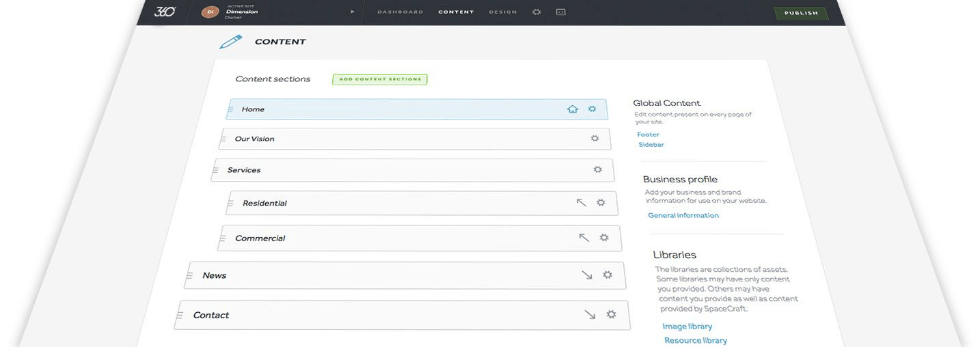Open the Image library link
Screen dimensions: 980x347
click(x=688, y=327)
